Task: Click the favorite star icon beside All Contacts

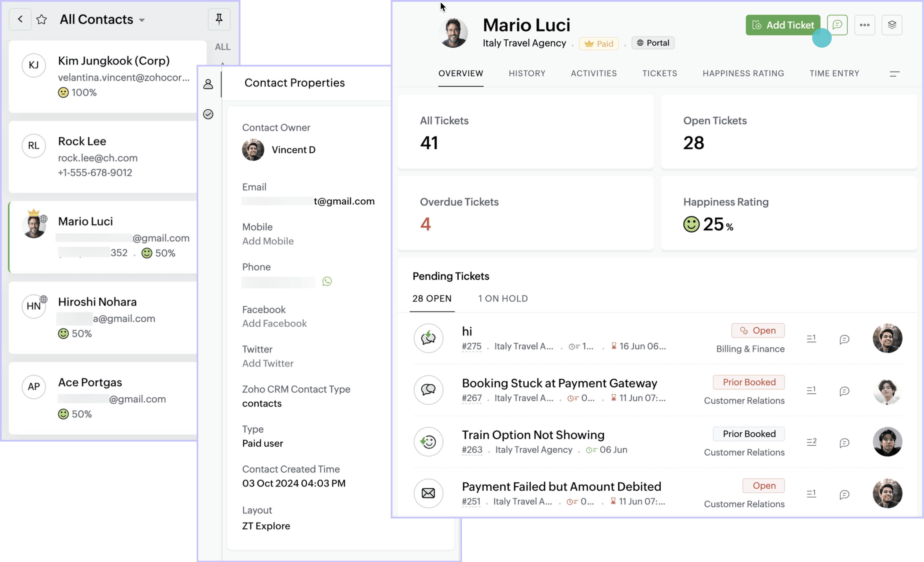Action: (42, 20)
